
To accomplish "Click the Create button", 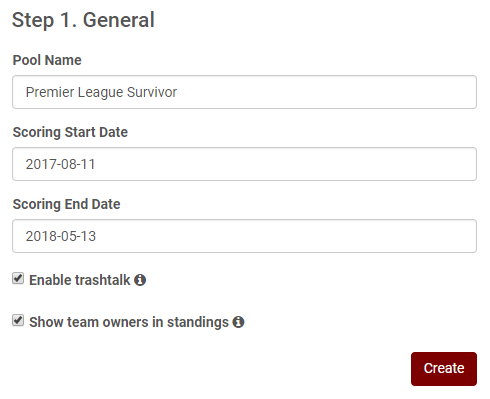I will (444, 369).
